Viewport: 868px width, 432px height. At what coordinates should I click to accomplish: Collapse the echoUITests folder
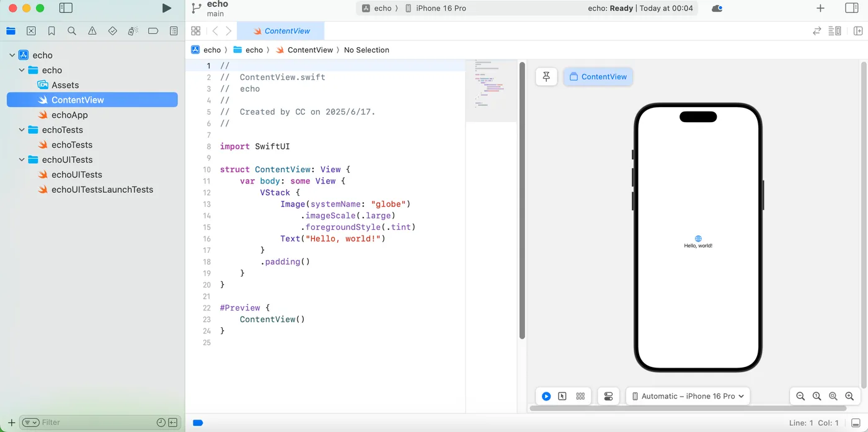coord(22,159)
